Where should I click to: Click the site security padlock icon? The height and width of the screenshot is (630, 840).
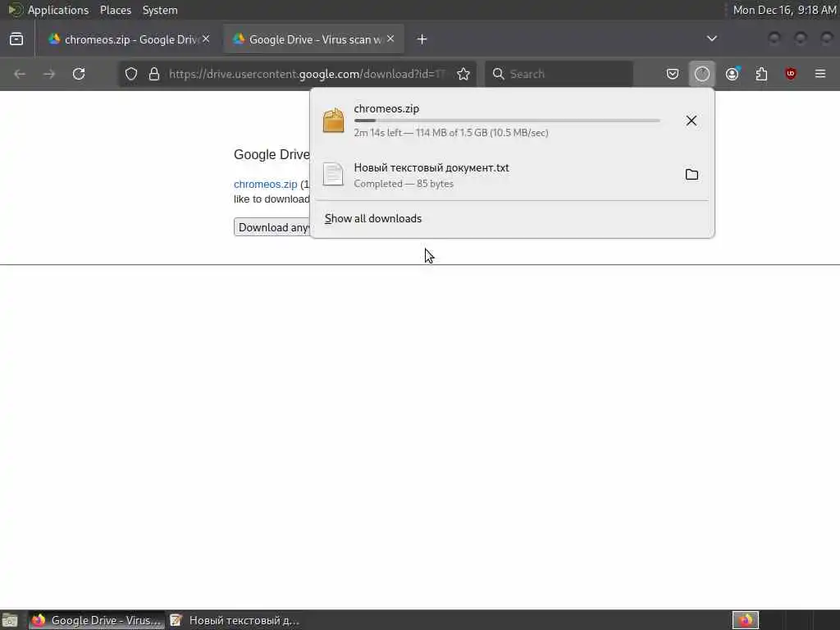point(154,74)
